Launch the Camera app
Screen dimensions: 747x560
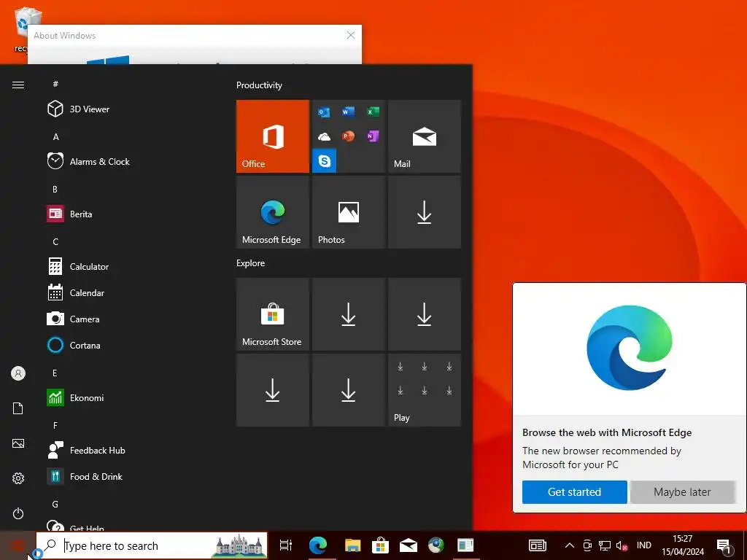(x=128, y=319)
